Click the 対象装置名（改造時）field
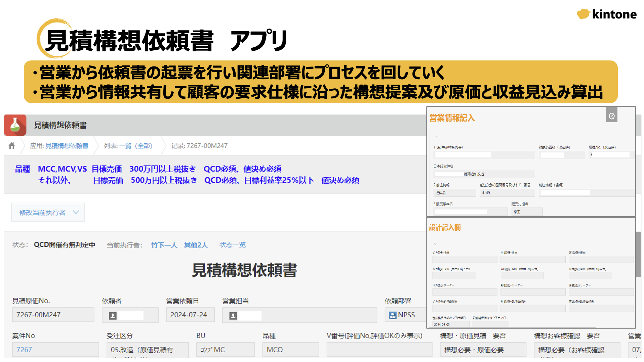 (x=562, y=155)
